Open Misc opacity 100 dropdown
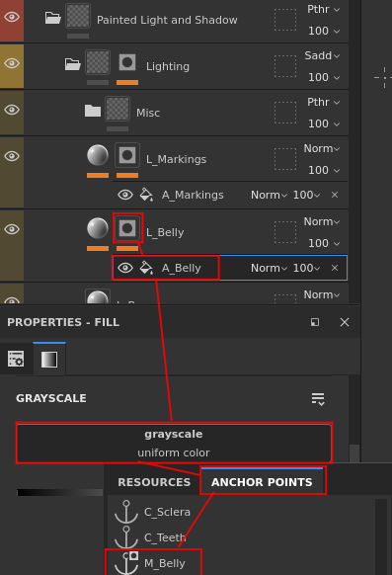This screenshot has width=392, height=575. [324, 123]
